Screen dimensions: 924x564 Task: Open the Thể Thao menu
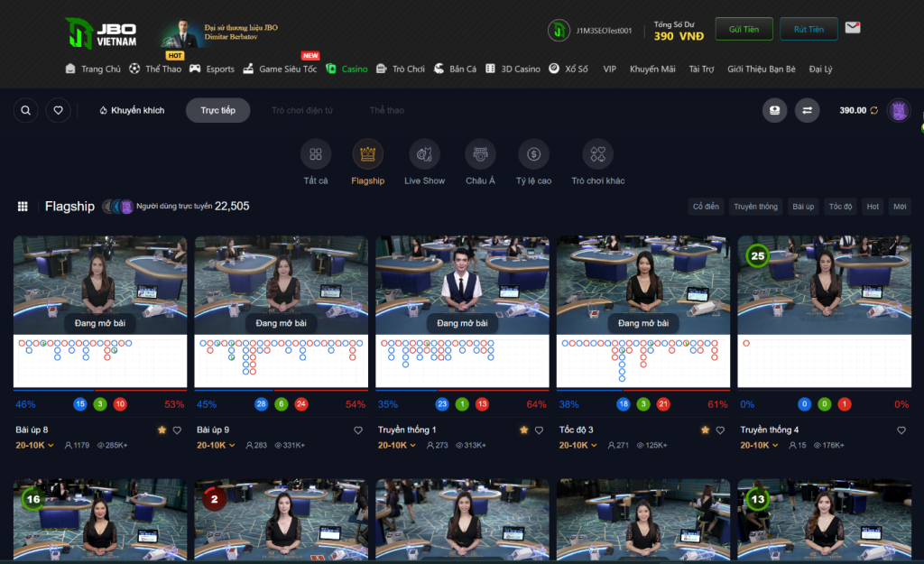point(155,69)
